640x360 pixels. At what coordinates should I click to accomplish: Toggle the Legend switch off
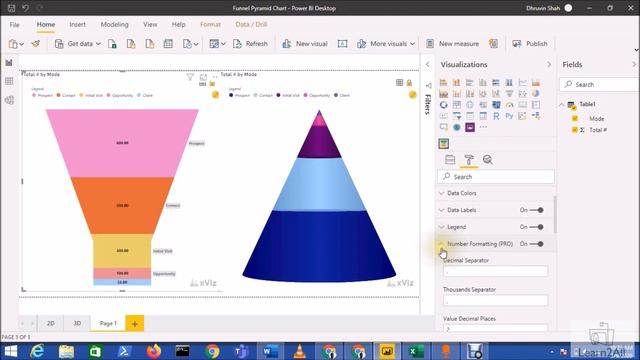(537, 227)
